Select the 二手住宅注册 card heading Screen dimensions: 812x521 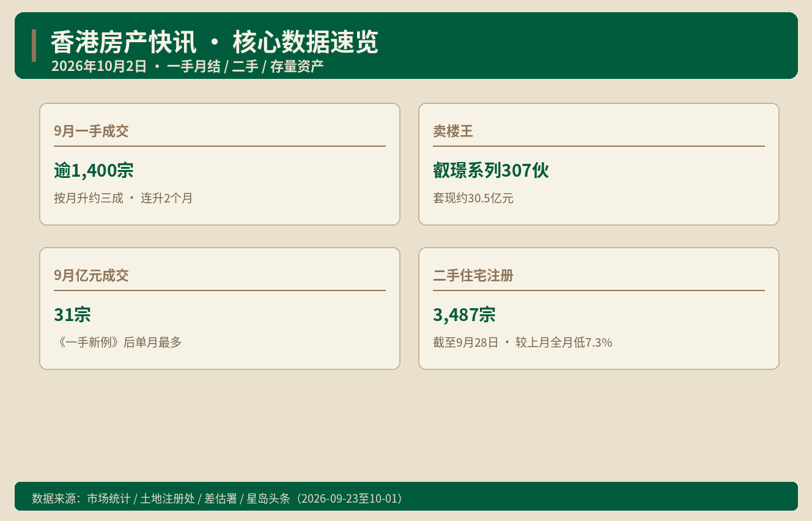[473, 275]
